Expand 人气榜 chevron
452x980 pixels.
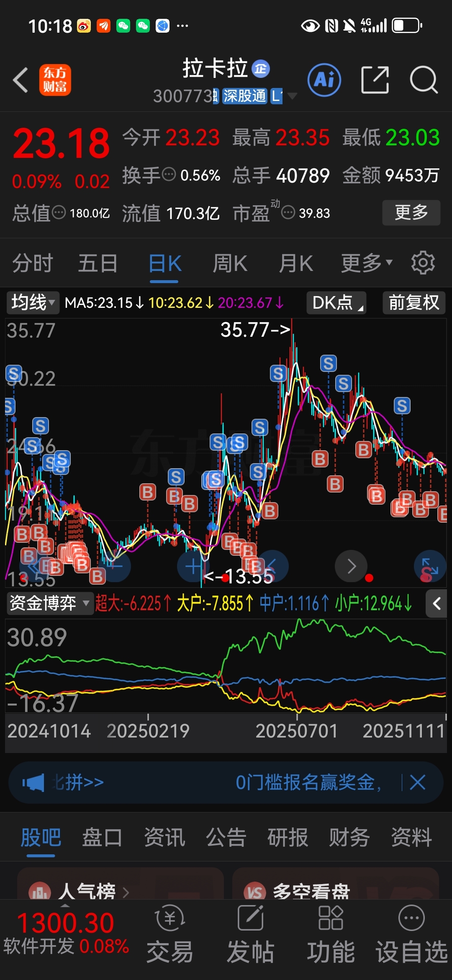126,892
